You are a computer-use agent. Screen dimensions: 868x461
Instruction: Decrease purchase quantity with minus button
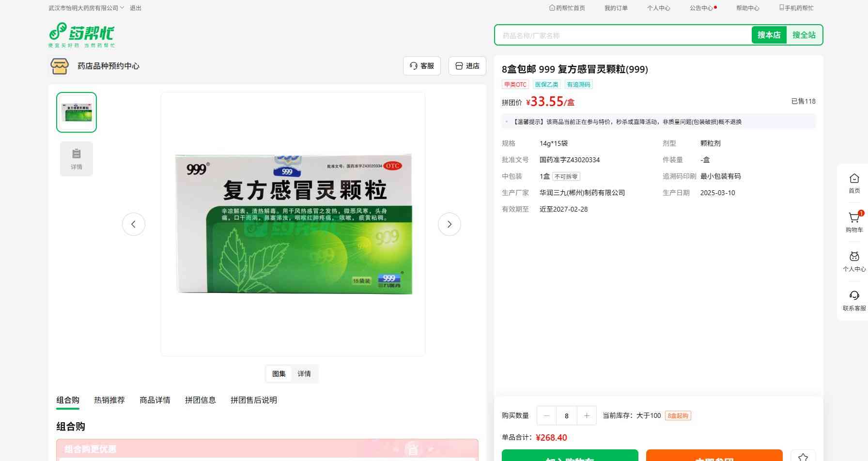[x=547, y=415]
